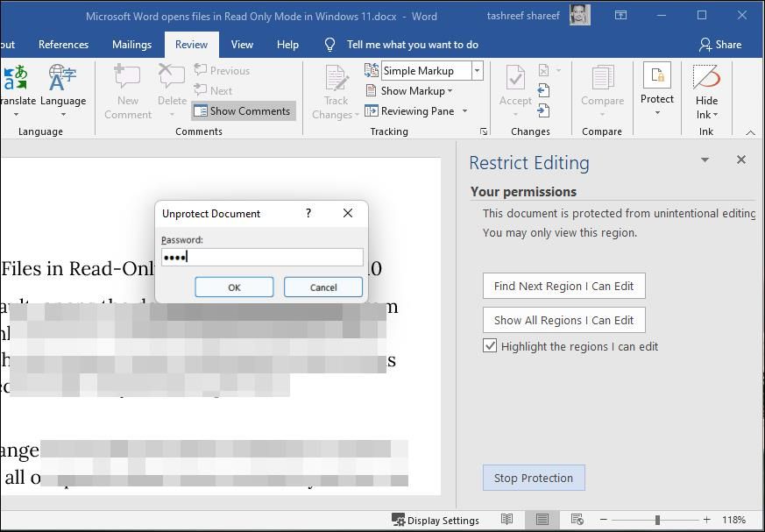765x532 pixels.
Task: Click the question mark help icon in dialog
Action: (x=308, y=213)
